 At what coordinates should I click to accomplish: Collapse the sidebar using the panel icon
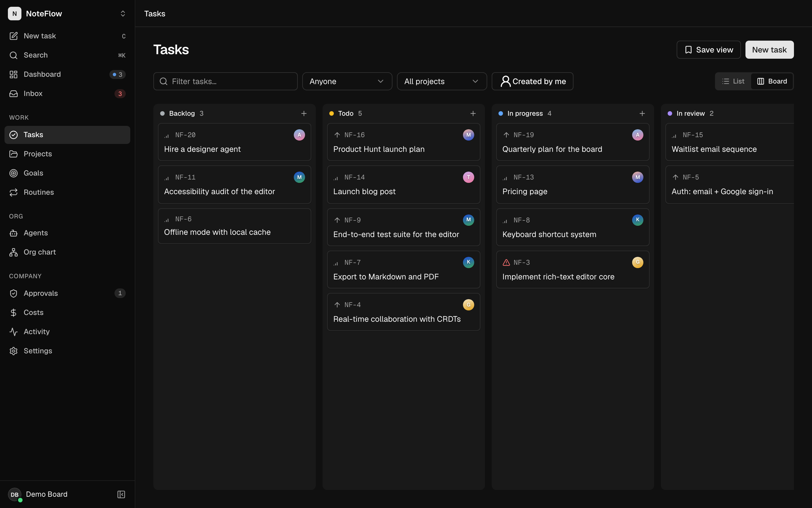(121, 494)
